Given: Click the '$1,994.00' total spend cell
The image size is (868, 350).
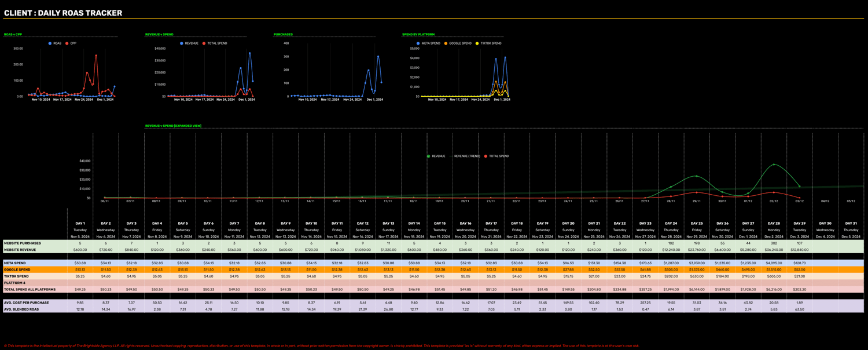Looking at the screenshot, I should 671,289.
